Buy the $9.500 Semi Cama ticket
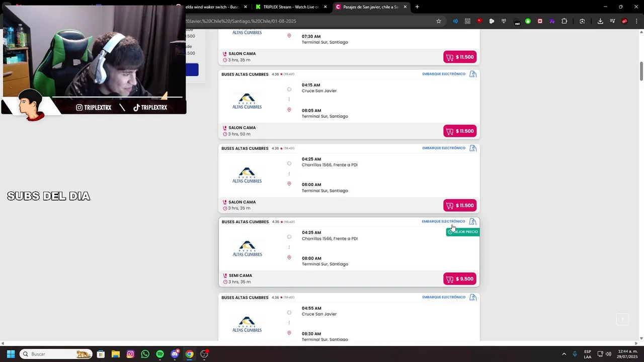This screenshot has width=644, height=362. point(460,279)
